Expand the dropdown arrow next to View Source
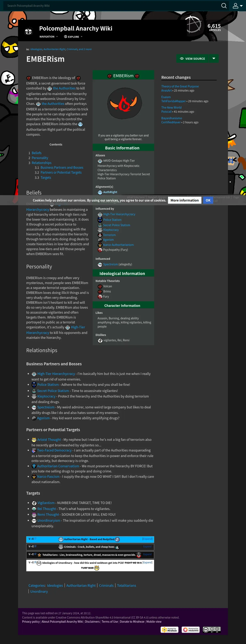The width and height of the screenshot is (246, 644). point(214,58)
